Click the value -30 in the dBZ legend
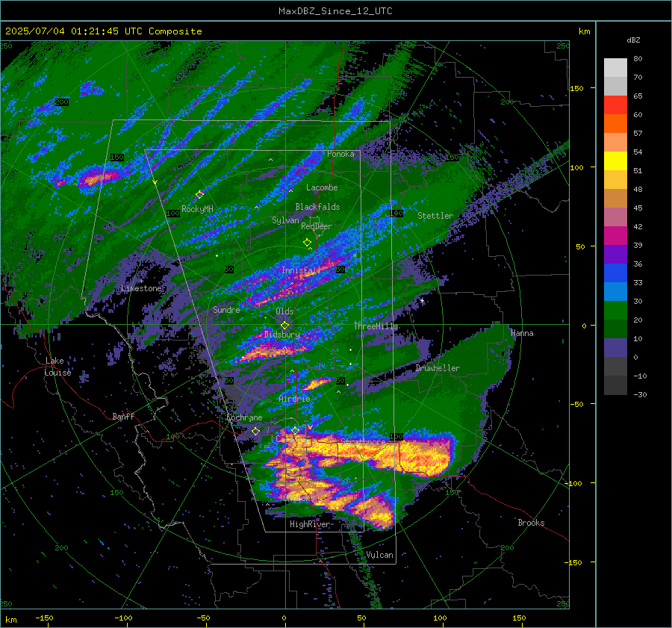 (640, 395)
